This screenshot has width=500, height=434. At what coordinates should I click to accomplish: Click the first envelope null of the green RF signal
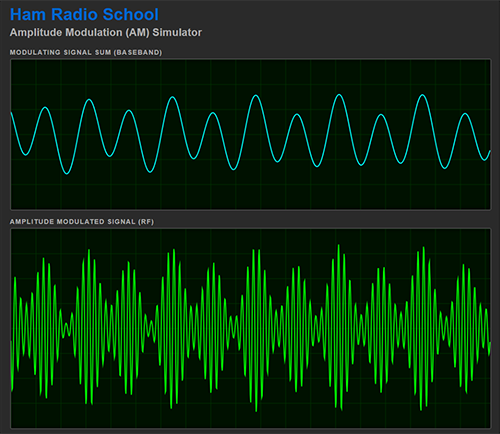(67, 329)
